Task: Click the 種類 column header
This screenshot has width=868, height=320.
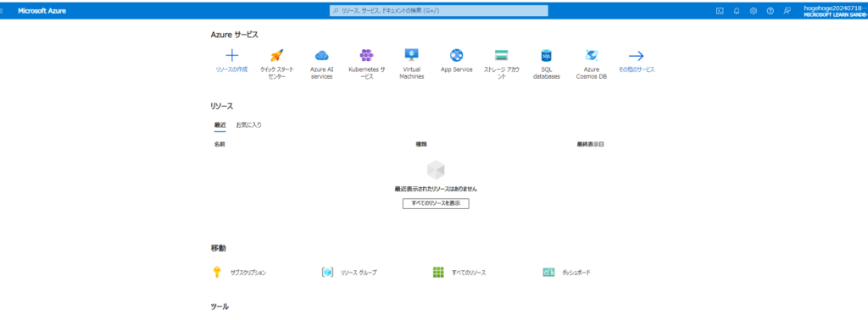Action: 421,144
